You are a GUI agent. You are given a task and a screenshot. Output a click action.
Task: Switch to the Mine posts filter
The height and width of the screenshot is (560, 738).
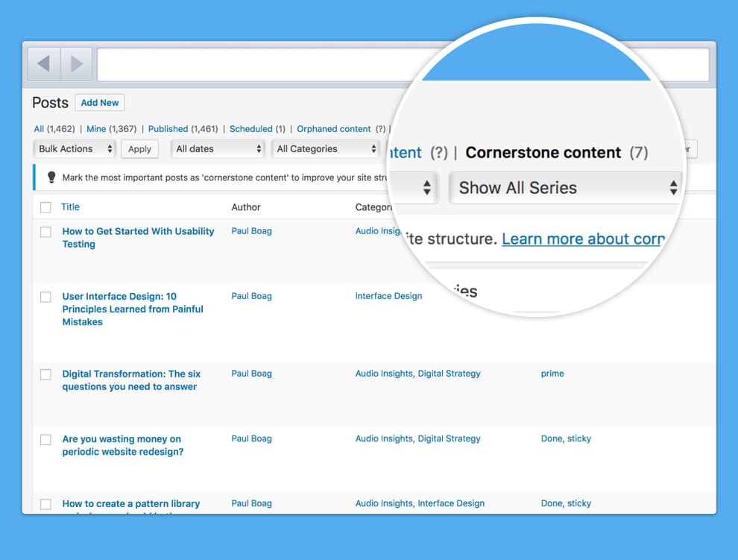[x=96, y=129]
